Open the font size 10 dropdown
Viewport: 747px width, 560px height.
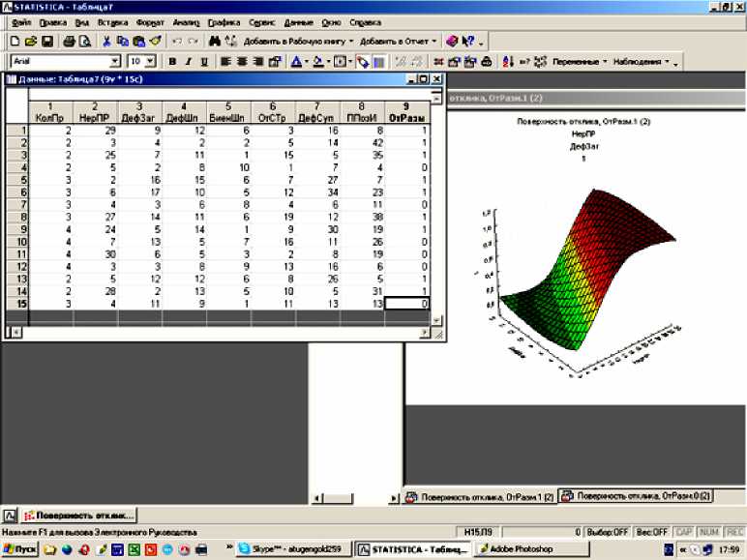pyautogui.click(x=151, y=62)
